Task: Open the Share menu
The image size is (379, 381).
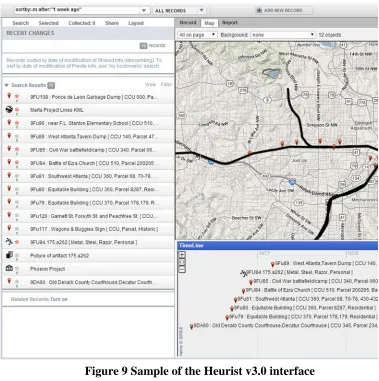Action: click(112, 23)
